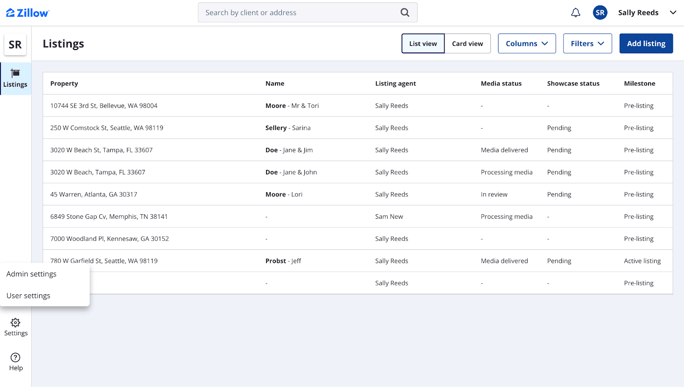Open the Filters dropdown

click(588, 44)
